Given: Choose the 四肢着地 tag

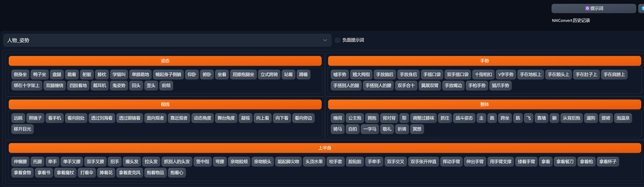Looking at the screenshot, I should point(78,85).
